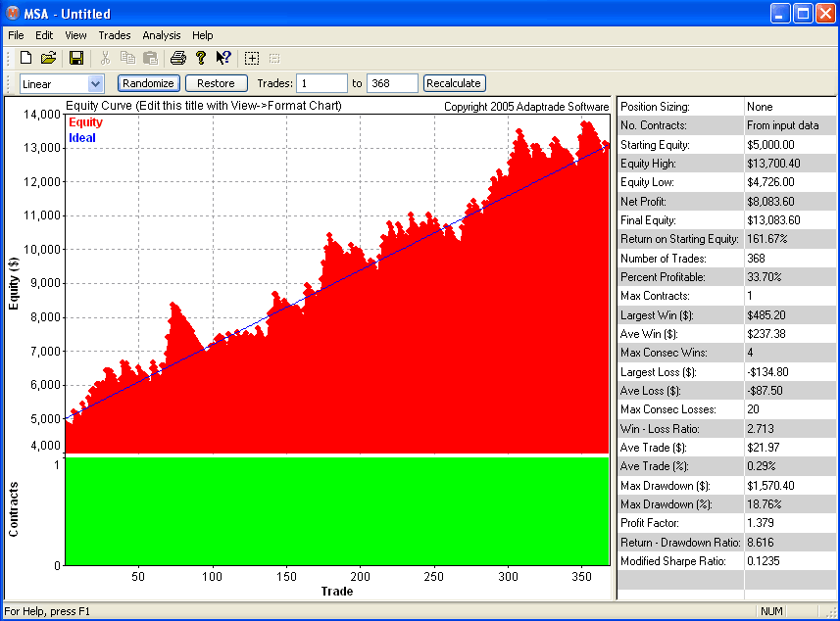Open About with the question mark icon
Screen dimensions: 840x621
tap(201, 59)
